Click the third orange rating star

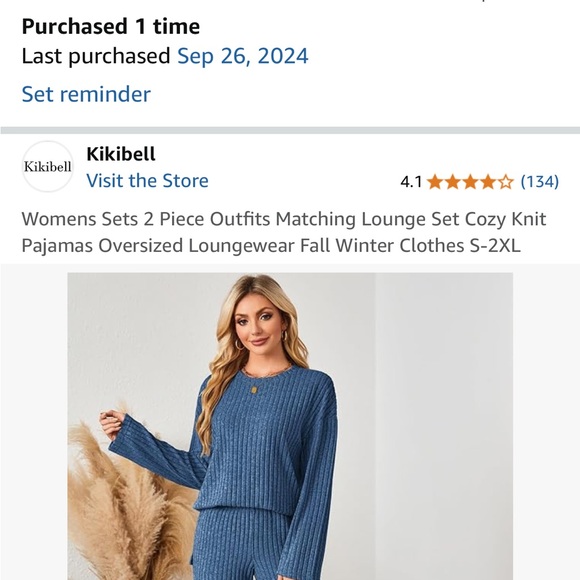(x=470, y=182)
